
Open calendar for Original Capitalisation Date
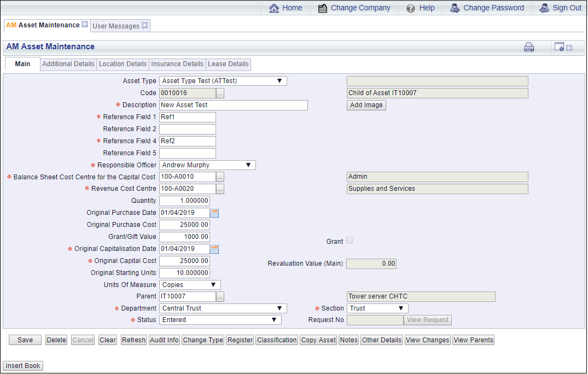214,249
